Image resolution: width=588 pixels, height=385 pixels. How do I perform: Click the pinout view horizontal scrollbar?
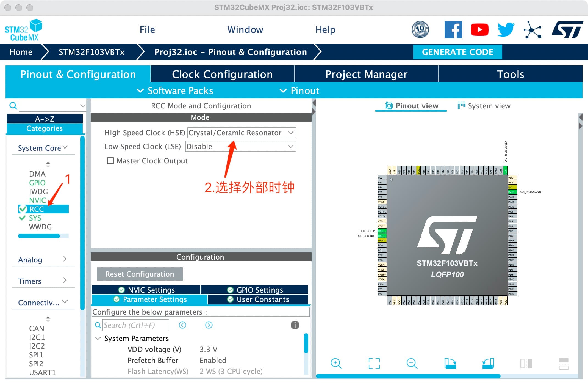[x=408, y=376]
